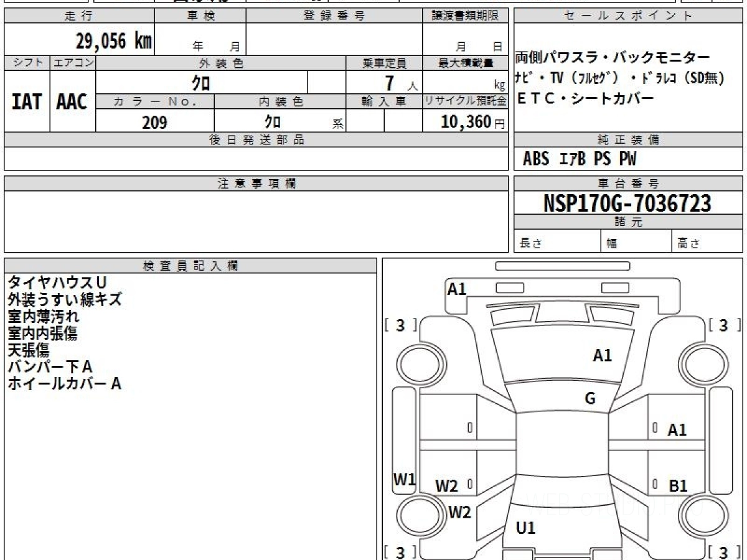Select the 天張傷 note
747x560 pixels.
click(x=29, y=350)
